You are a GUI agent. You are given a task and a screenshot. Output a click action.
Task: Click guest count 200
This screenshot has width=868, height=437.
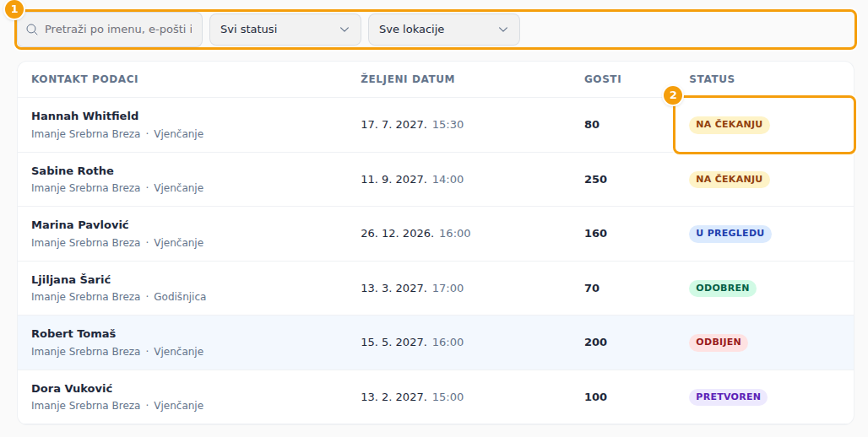click(x=595, y=343)
